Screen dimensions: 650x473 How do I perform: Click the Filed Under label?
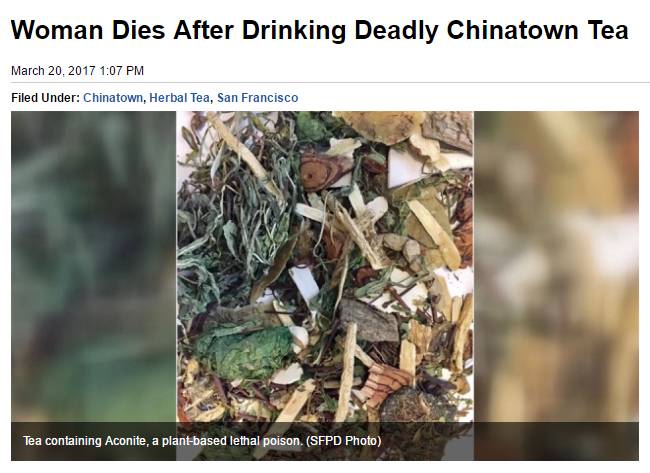point(45,98)
